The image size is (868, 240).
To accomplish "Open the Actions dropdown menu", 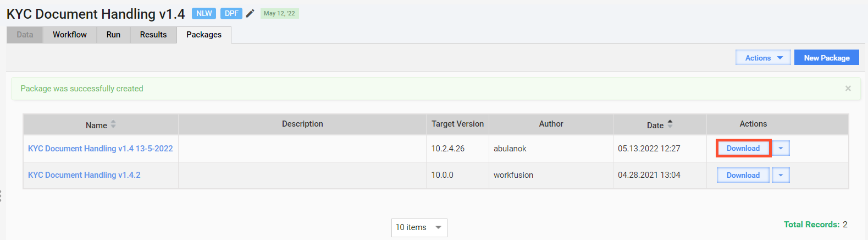I will 763,58.
